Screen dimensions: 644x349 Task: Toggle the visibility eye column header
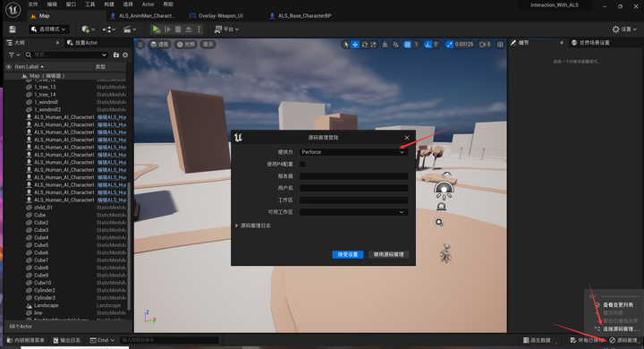coord(9,66)
